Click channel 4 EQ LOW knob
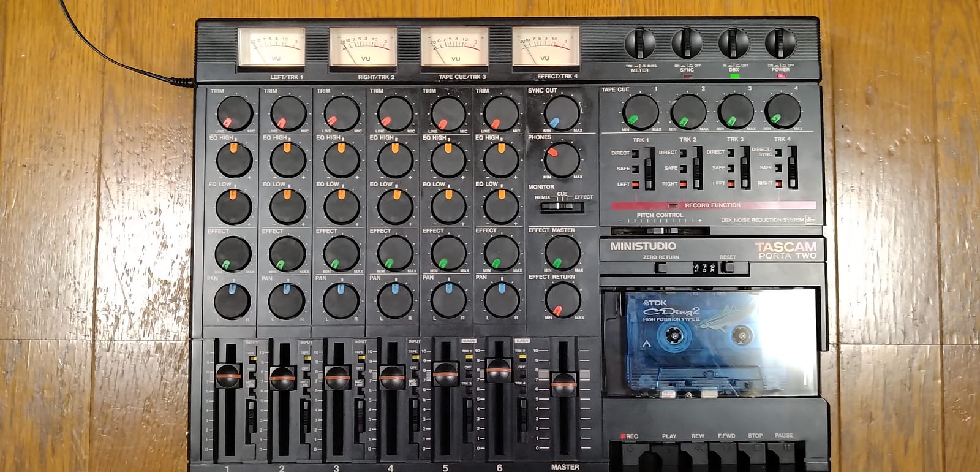 pos(395,207)
